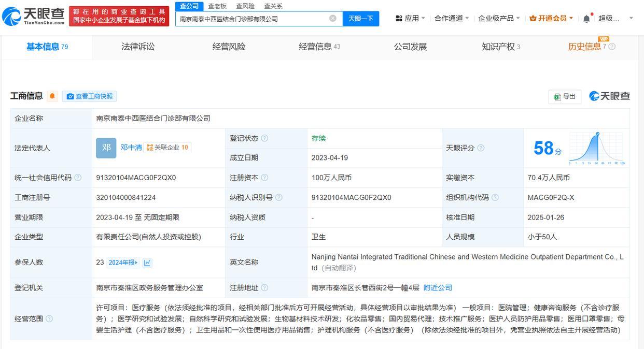
Task: Open the TianYanCha logo home link
Action: coord(34,16)
